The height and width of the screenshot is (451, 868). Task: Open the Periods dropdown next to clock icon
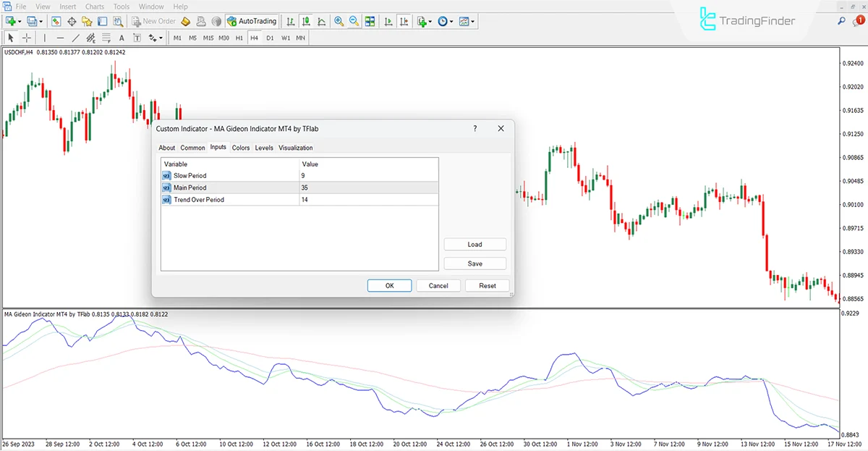point(451,21)
